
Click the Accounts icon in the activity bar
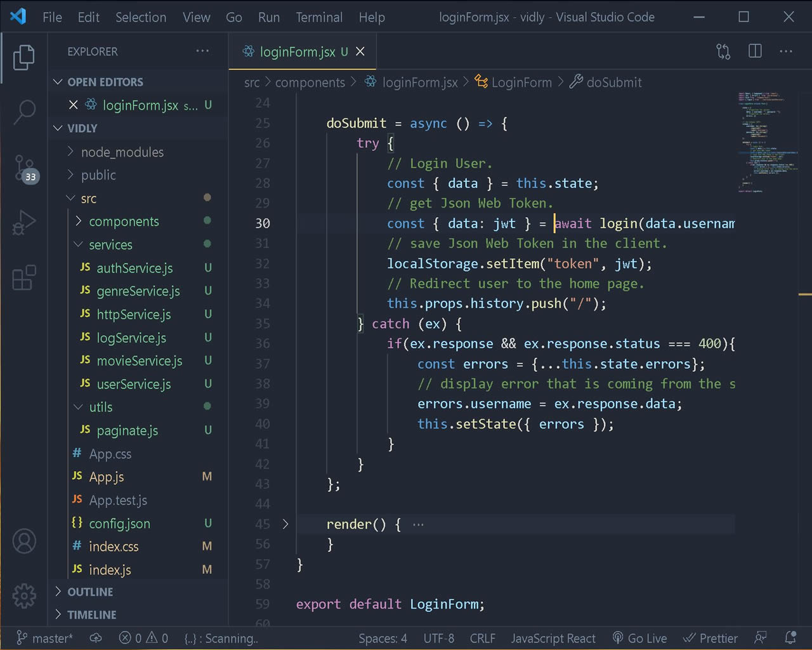click(24, 541)
